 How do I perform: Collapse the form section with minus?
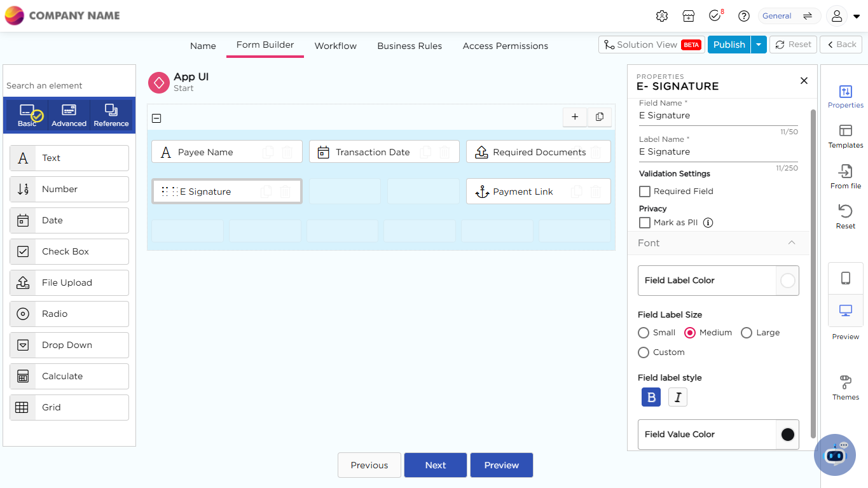coord(156,118)
